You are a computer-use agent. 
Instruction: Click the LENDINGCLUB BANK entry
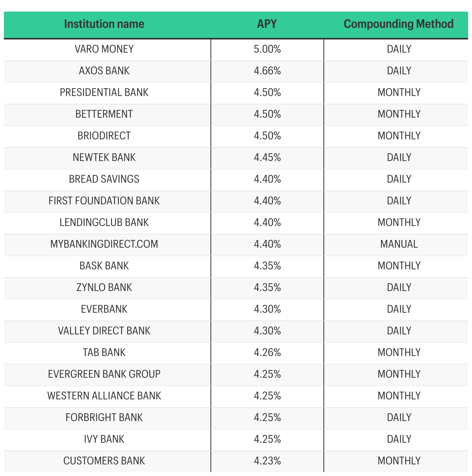click(x=104, y=223)
